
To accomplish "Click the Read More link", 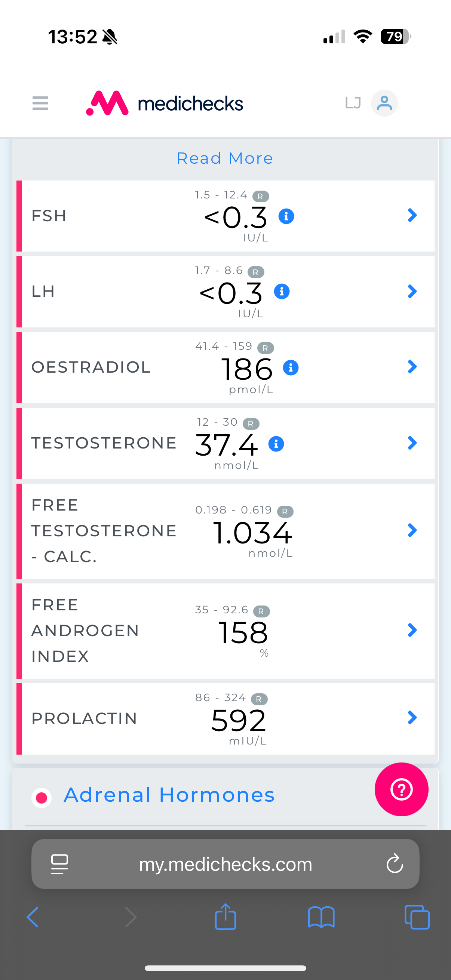I will point(225,158).
